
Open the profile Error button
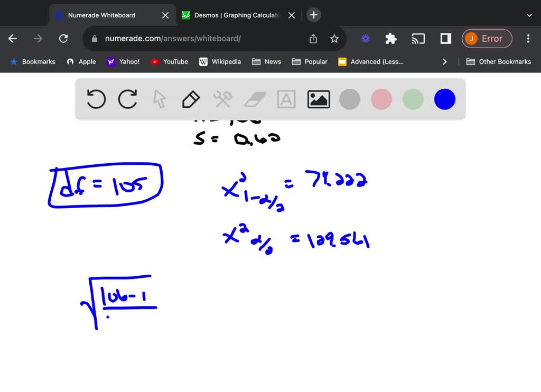487,39
